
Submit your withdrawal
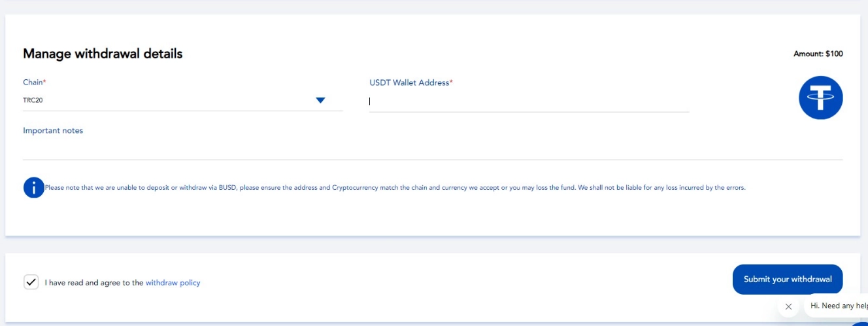click(x=788, y=279)
